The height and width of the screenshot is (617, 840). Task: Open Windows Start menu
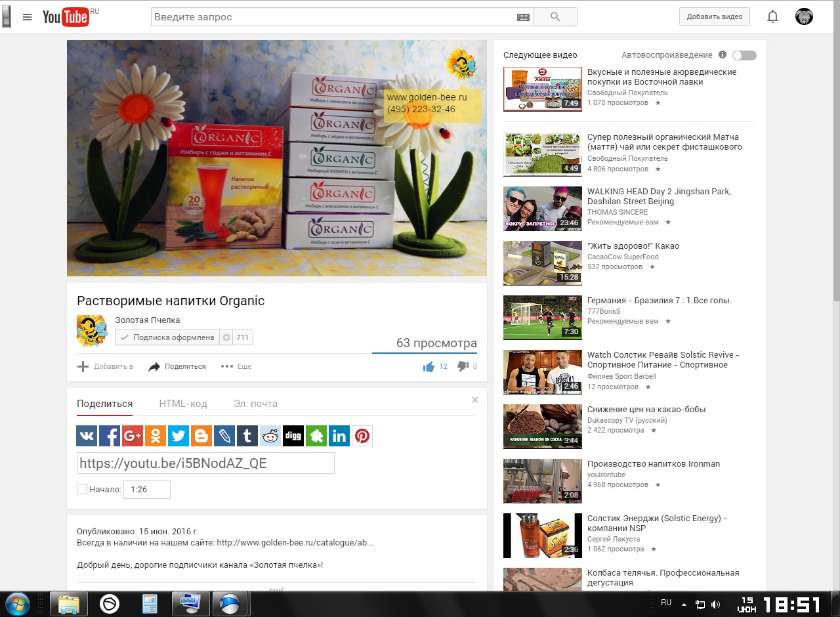[16, 603]
